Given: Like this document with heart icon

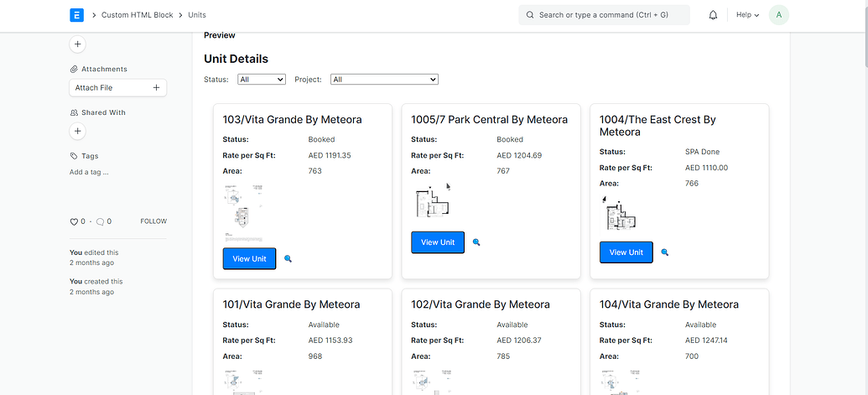Looking at the screenshot, I should 74,221.
